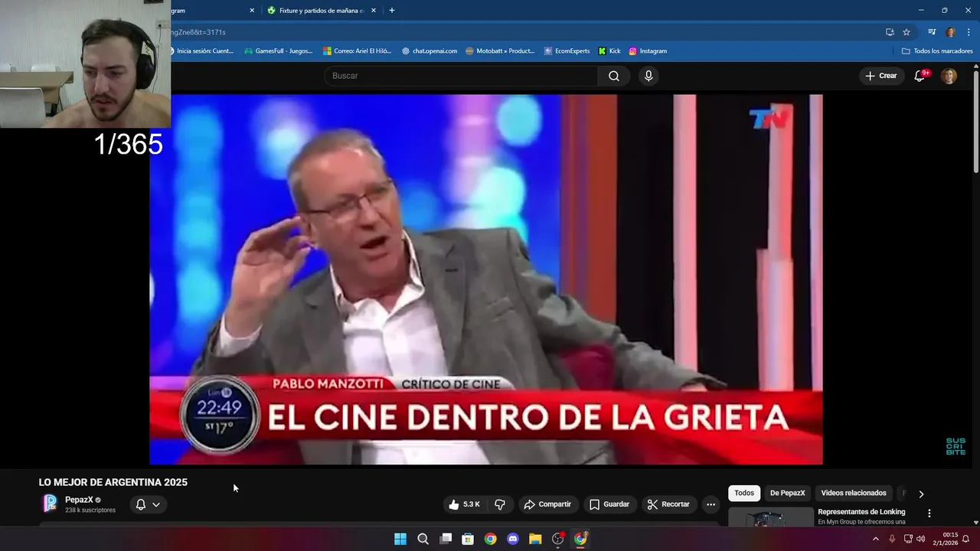This screenshot has height=551, width=980.
Task: Open the GamesFull - Juegos bookmark
Action: tap(279, 51)
